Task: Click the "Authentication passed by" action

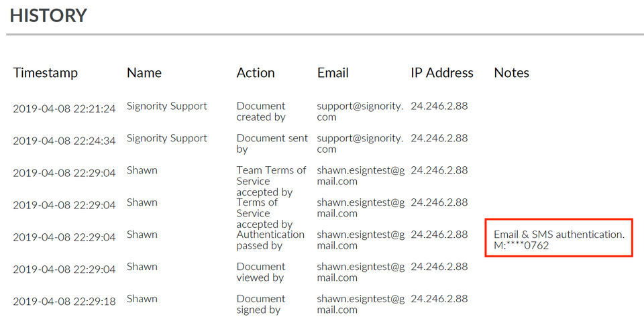Action: 270,240
